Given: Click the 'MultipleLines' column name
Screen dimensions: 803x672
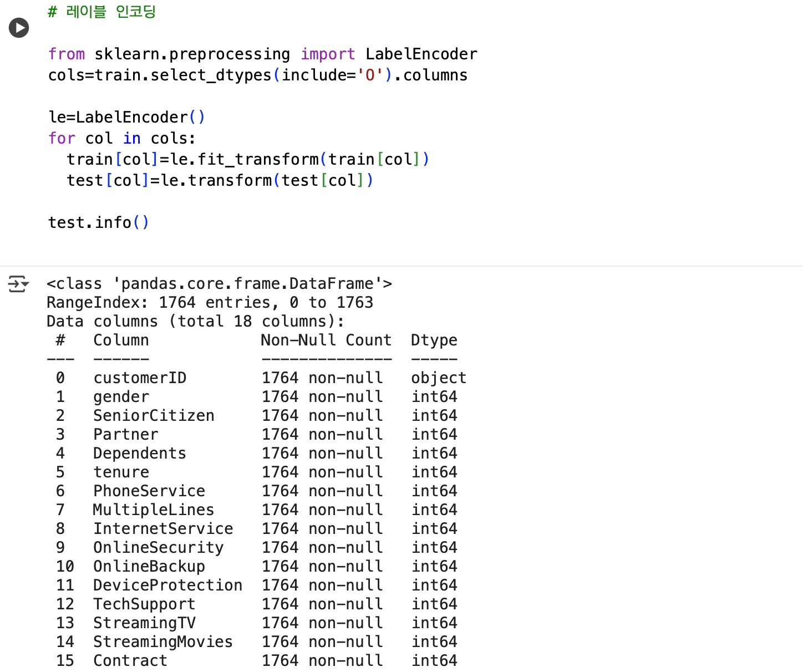Looking at the screenshot, I should (154, 510).
